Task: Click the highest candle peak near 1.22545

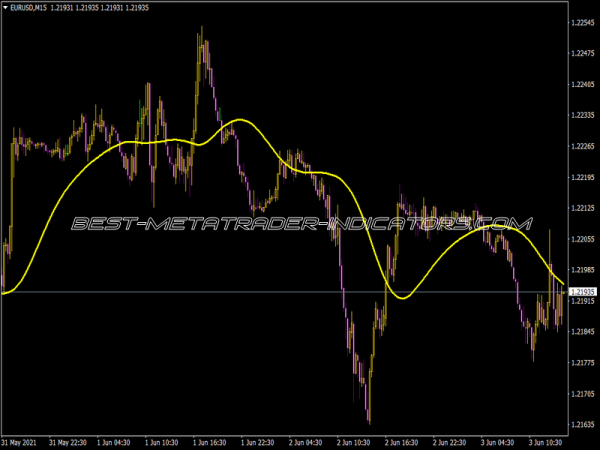Action: 202,30
